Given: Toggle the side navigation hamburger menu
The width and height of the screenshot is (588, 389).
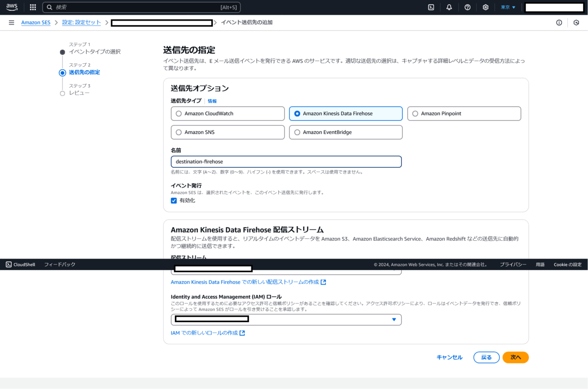Looking at the screenshot, I should pos(11,23).
